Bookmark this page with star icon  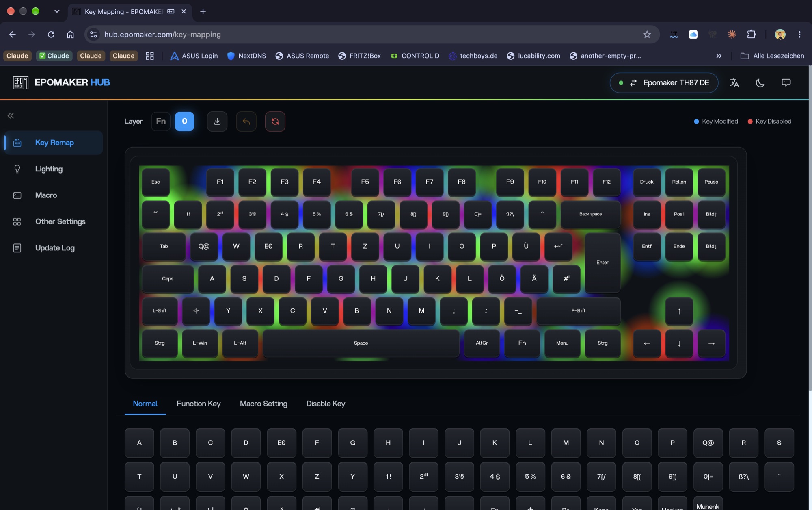(x=647, y=35)
